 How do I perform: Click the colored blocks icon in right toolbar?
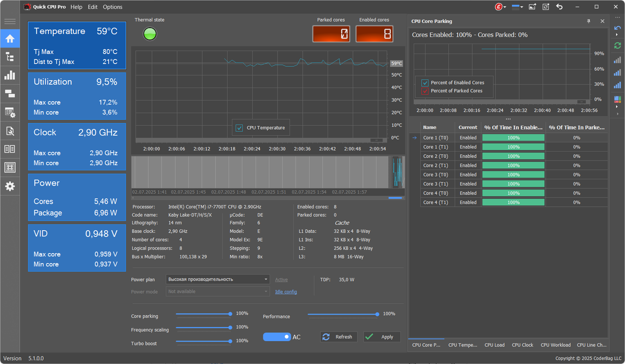[x=617, y=99]
